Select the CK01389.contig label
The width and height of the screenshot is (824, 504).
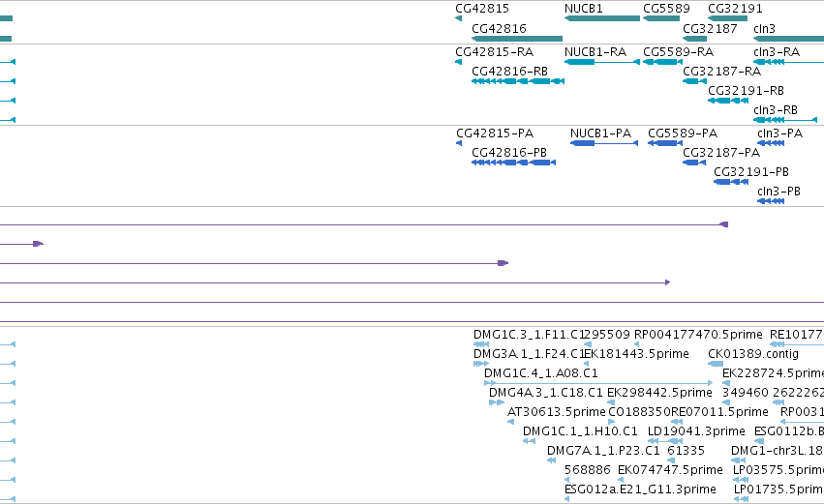coord(753,354)
